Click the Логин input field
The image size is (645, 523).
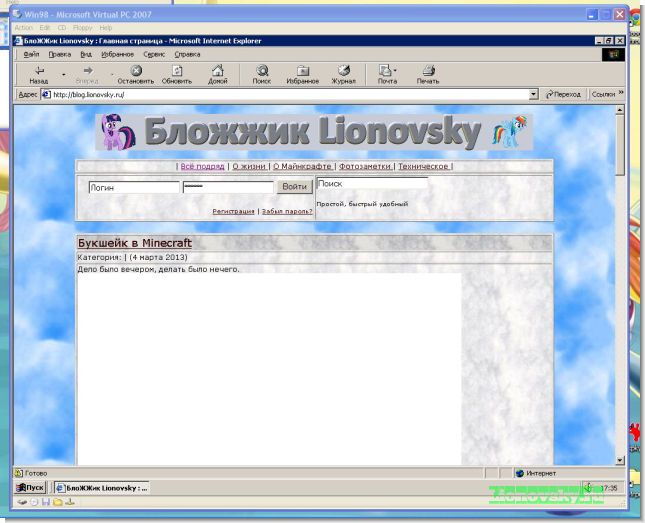[133, 187]
